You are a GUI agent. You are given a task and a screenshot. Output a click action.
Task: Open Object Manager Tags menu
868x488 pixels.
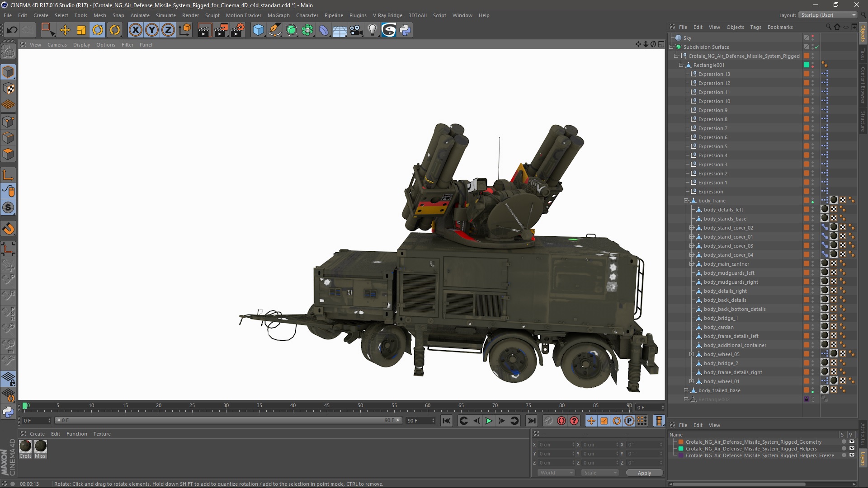coord(755,27)
